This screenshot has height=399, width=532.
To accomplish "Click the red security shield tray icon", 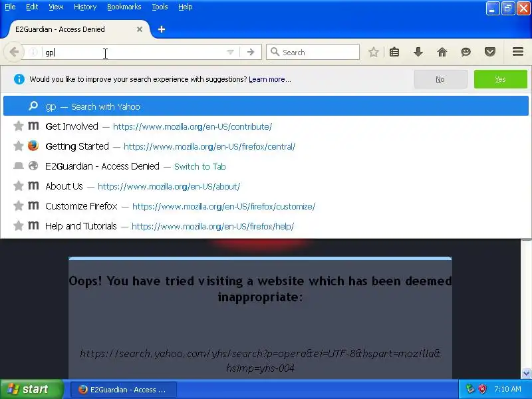I will point(482,389).
